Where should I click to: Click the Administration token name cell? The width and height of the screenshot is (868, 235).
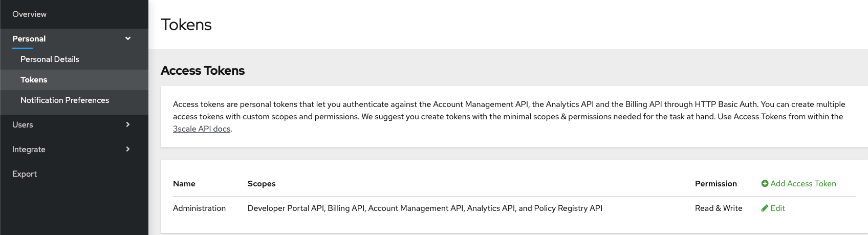pos(199,208)
